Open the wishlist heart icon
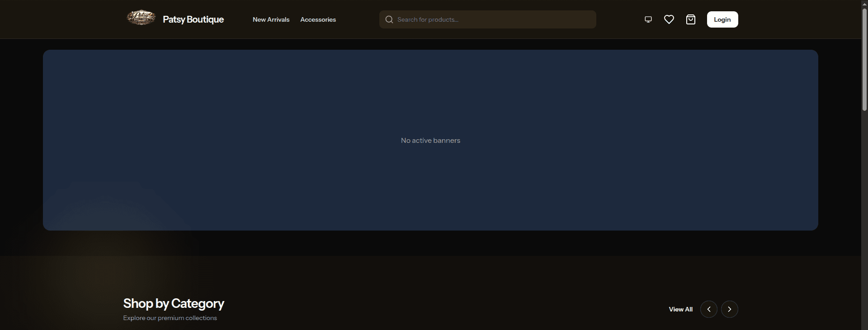The image size is (868, 330). (x=669, y=19)
